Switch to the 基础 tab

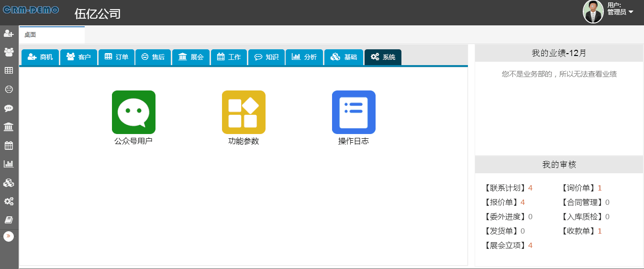(344, 57)
